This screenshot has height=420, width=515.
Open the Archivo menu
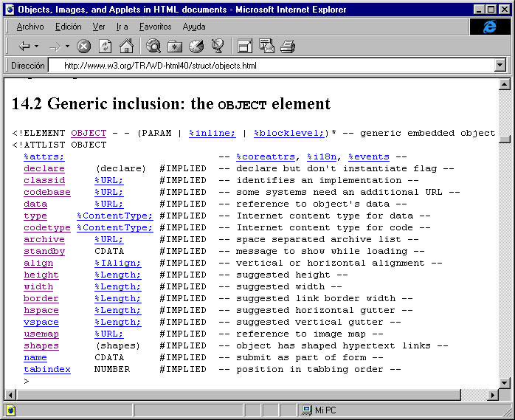tap(30, 27)
